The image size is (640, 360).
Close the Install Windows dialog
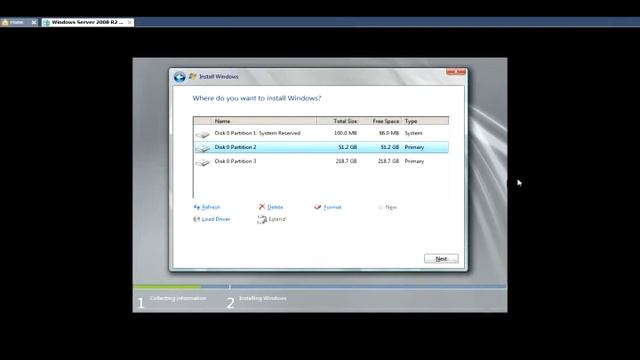pyautogui.click(x=456, y=71)
